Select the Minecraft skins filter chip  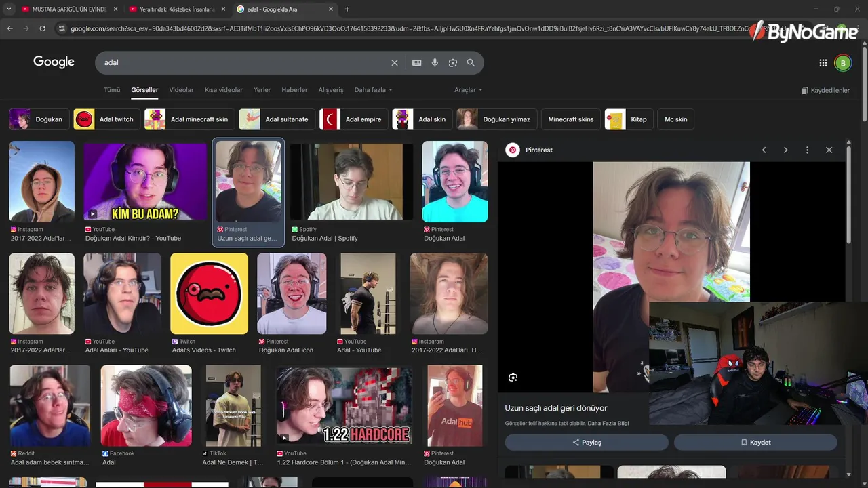pos(570,119)
